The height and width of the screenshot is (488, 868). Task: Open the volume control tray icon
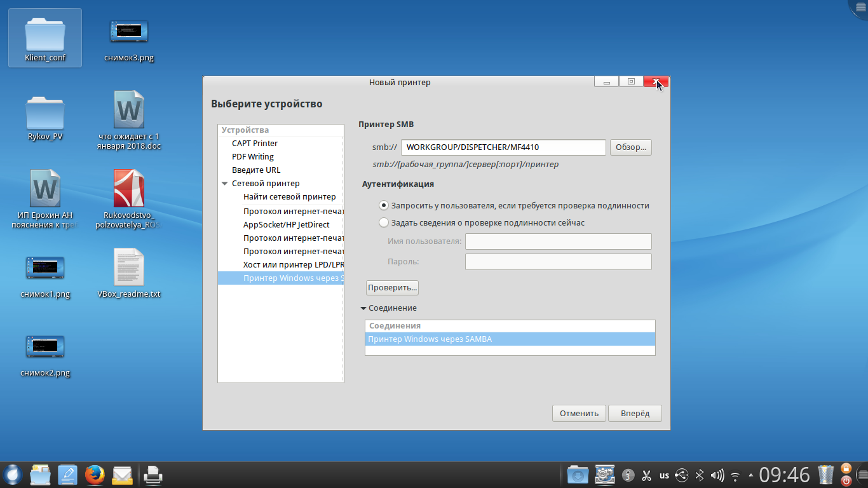tap(717, 475)
